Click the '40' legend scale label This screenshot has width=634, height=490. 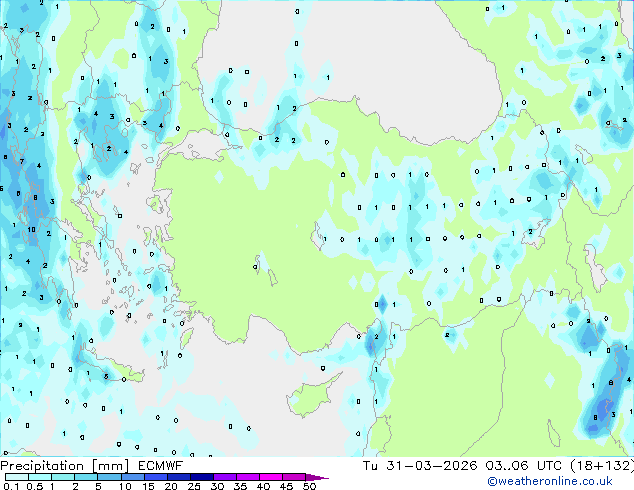(x=263, y=486)
